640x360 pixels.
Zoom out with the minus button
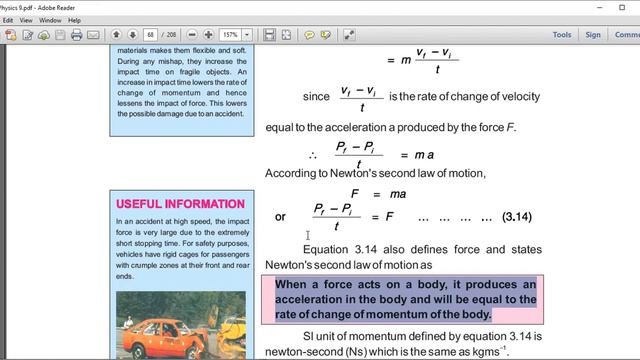tap(192, 35)
